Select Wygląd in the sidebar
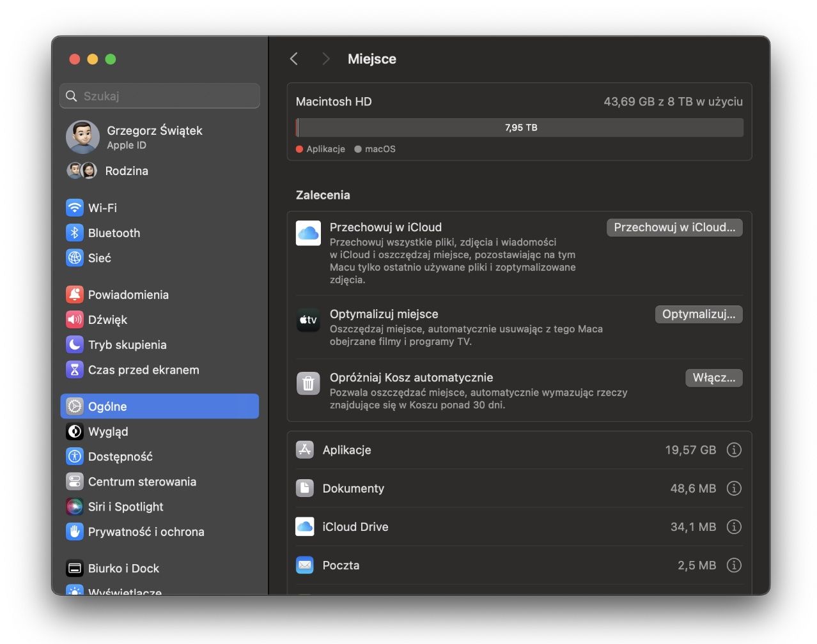 click(160, 431)
